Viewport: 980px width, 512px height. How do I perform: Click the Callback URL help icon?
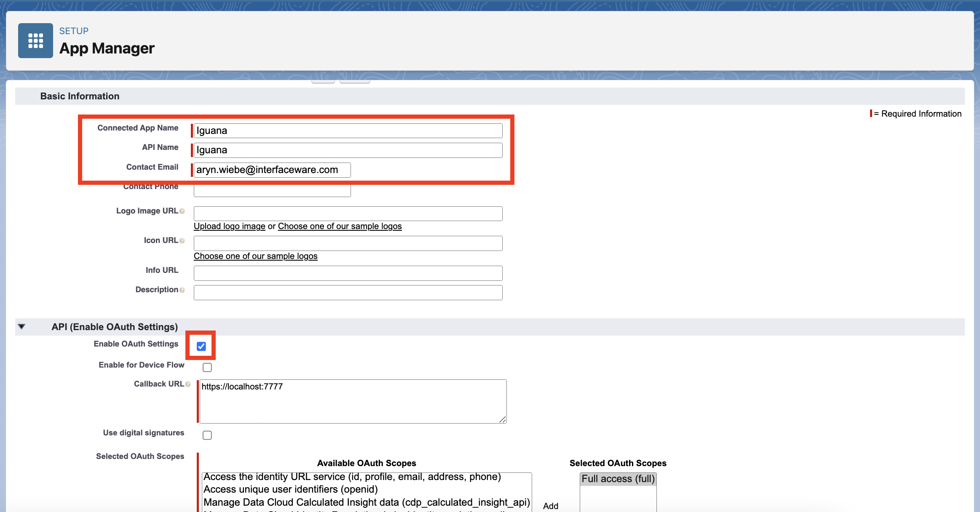(188, 384)
